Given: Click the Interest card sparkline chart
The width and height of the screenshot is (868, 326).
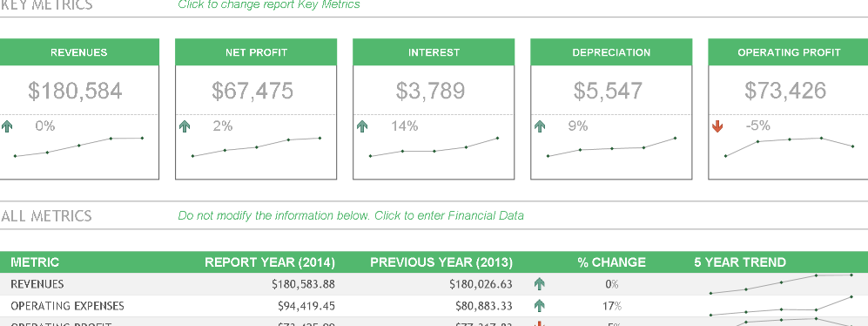Looking at the screenshot, I should pos(434,147).
